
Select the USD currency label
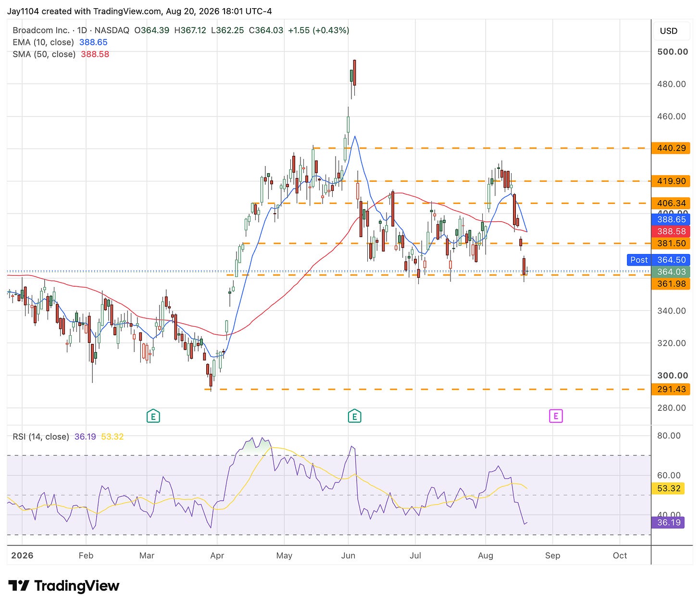[x=668, y=31]
